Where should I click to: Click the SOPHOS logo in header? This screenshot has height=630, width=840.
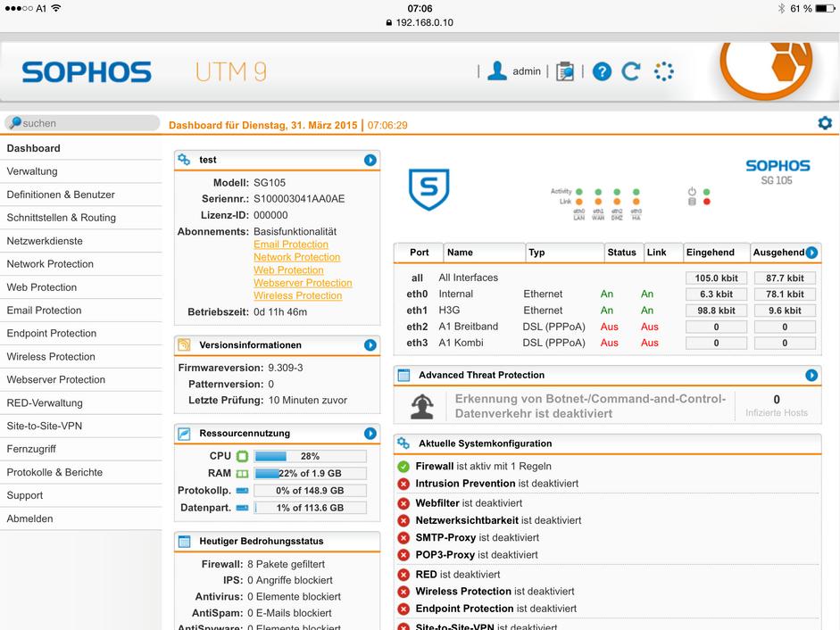pyautogui.click(x=87, y=71)
